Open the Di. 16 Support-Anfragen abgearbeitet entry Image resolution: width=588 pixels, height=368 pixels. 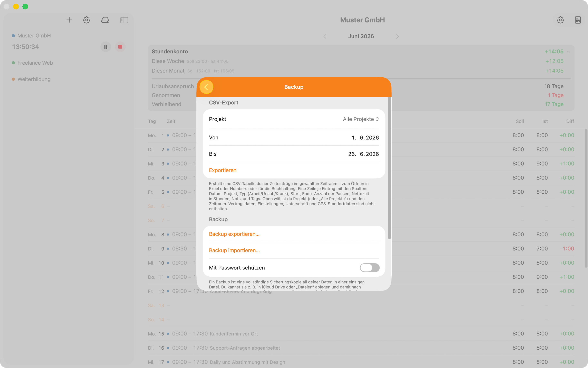pos(361,348)
